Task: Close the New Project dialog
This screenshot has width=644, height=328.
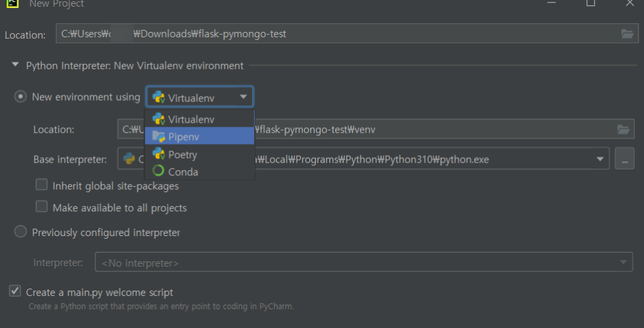Action: point(629,2)
